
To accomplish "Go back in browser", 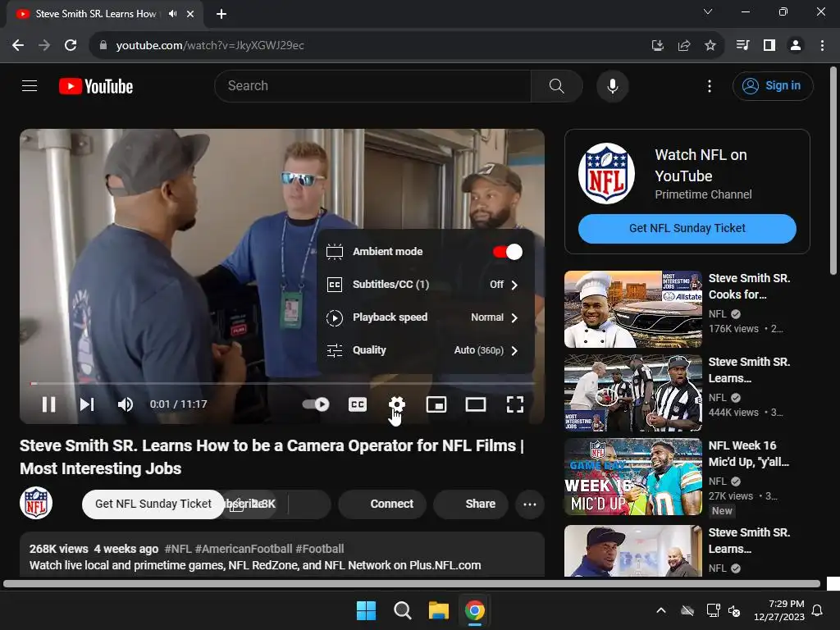I will click(x=18, y=46).
